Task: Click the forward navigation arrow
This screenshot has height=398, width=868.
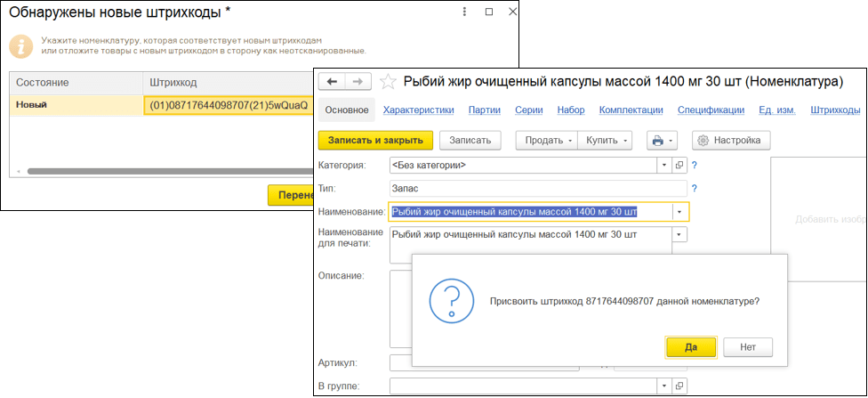Action: (358, 82)
